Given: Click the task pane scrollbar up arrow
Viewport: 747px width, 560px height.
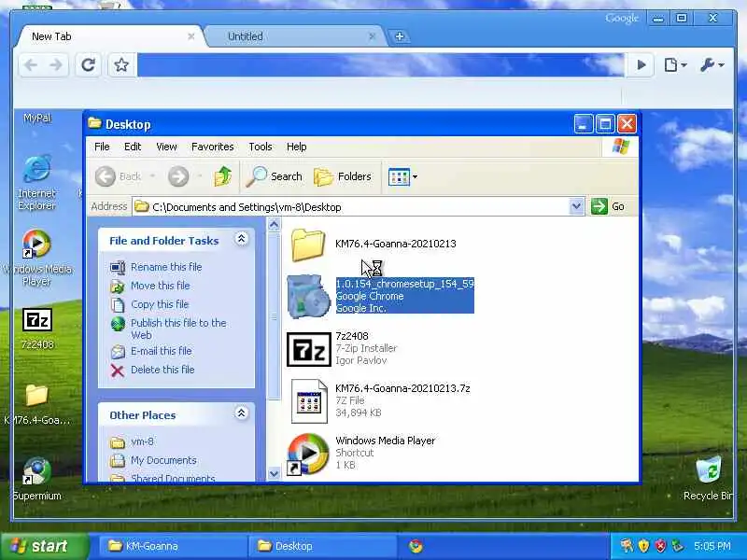Looking at the screenshot, I should tap(274, 224).
